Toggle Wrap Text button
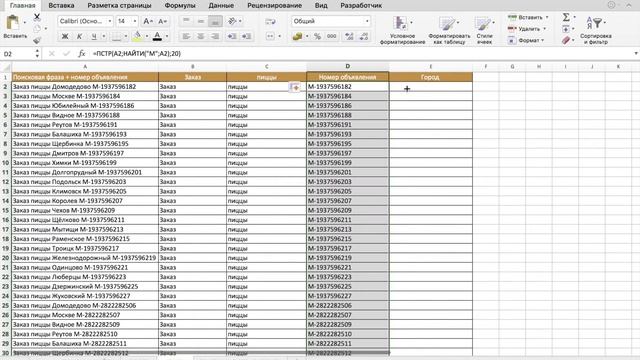This screenshot has width=640, height=360. [270, 21]
